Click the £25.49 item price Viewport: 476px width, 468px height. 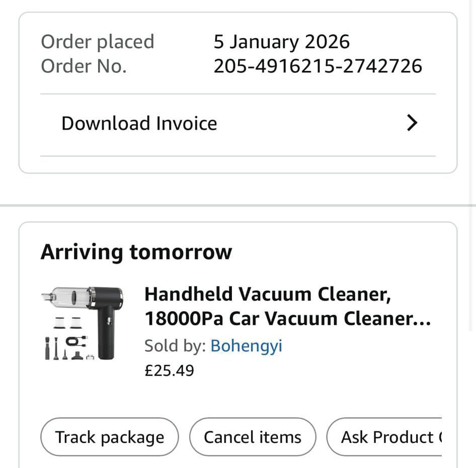[x=169, y=370]
